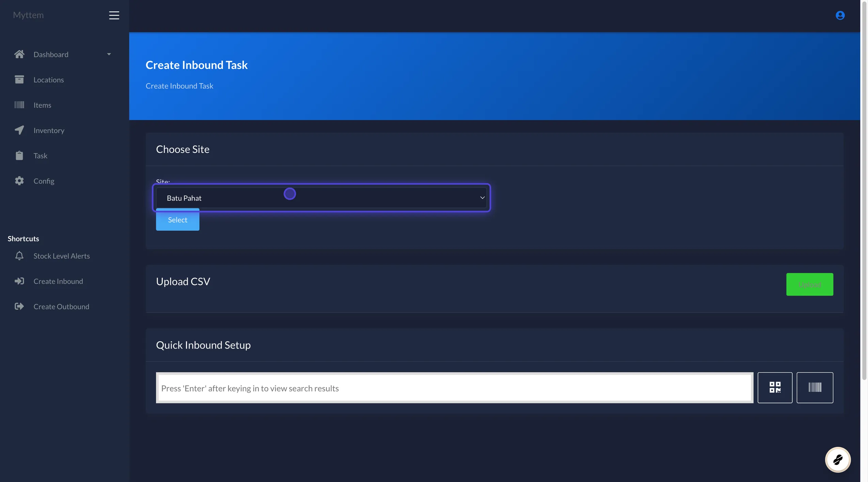Select the Dashboard home icon
868x482 pixels.
pyautogui.click(x=19, y=54)
